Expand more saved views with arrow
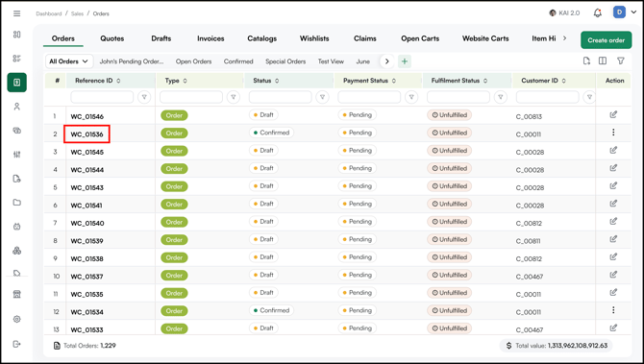This screenshot has height=364, width=644. [x=386, y=61]
